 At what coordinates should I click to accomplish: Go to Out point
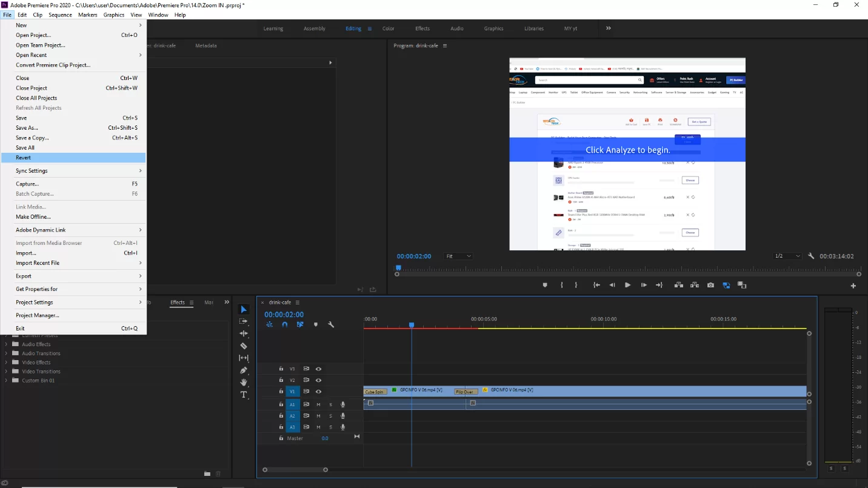coord(659,285)
